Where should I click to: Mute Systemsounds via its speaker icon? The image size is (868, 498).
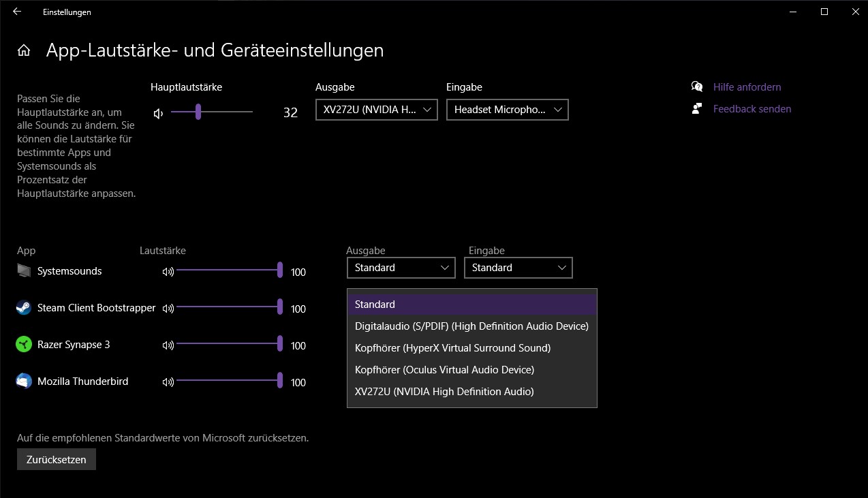coord(168,272)
